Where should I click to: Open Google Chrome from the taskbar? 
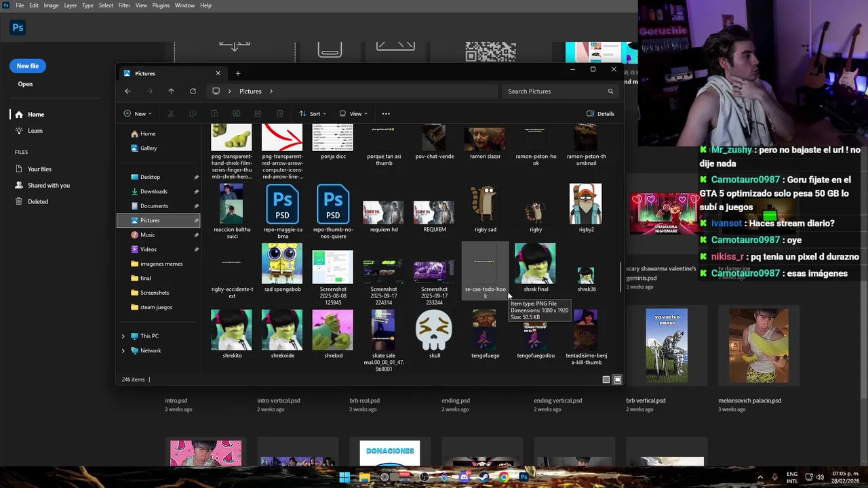pyautogui.click(x=504, y=477)
